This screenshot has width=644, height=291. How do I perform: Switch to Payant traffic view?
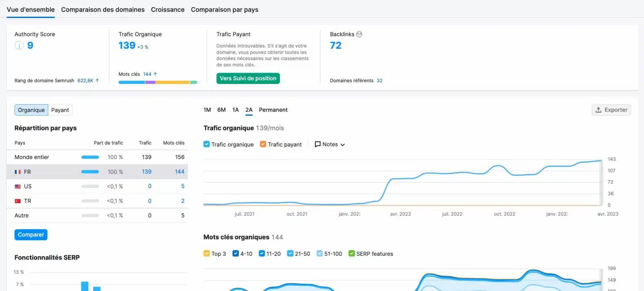pos(60,110)
